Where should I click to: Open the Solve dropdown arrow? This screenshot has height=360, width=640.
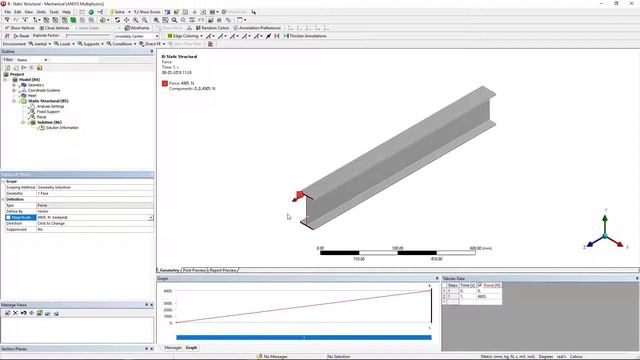[129, 12]
